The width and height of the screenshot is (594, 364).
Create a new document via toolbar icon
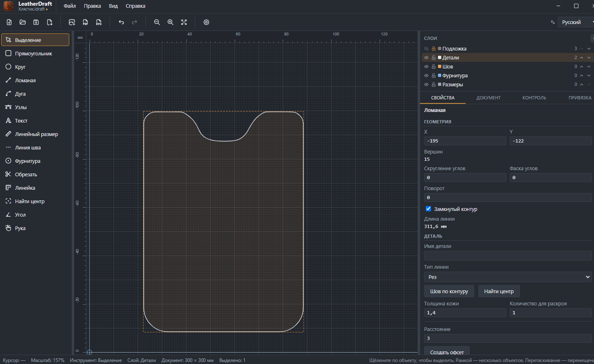click(x=9, y=22)
